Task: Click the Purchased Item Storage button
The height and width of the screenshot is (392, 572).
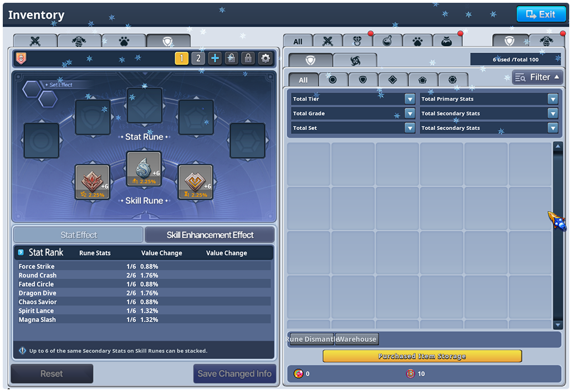Action: (422, 356)
